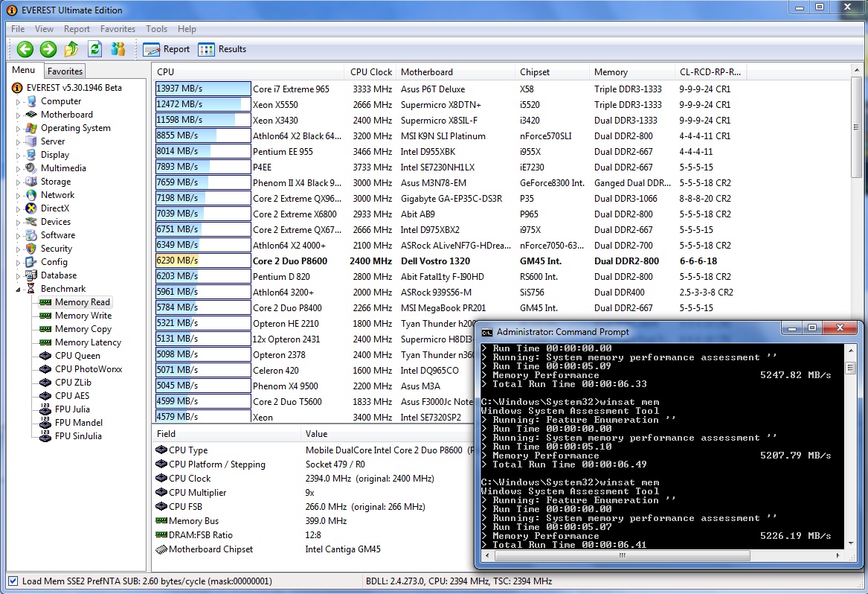This screenshot has width=868, height=594.
Task: Click the highlighted 6230 MB/s result bar
Action: [203, 261]
